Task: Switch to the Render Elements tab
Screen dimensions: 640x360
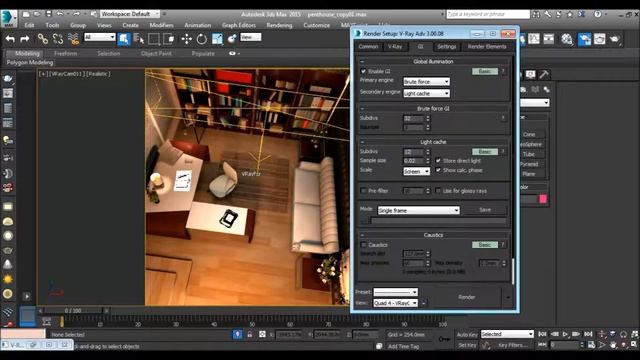Action: 487,47
